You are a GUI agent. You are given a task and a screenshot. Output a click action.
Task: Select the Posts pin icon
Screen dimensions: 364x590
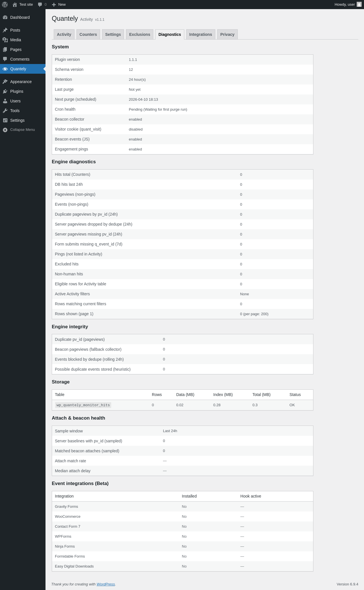pyautogui.click(x=5, y=30)
